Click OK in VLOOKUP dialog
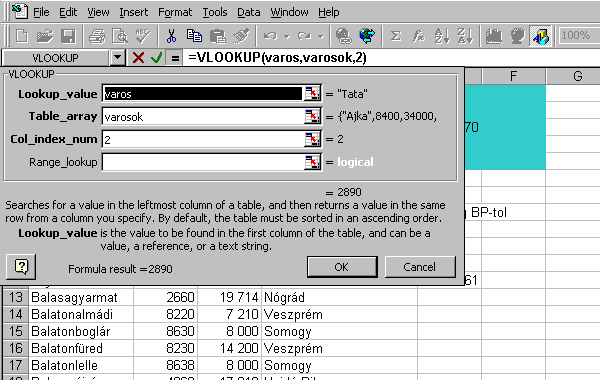The height and width of the screenshot is (380, 600). coord(342,267)
